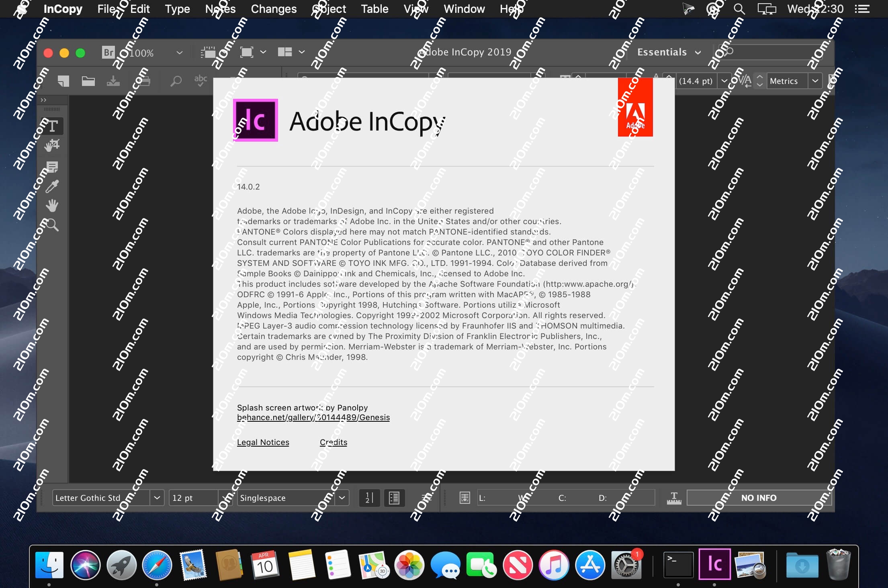Click the text stats icon before L:

point(465,498)
